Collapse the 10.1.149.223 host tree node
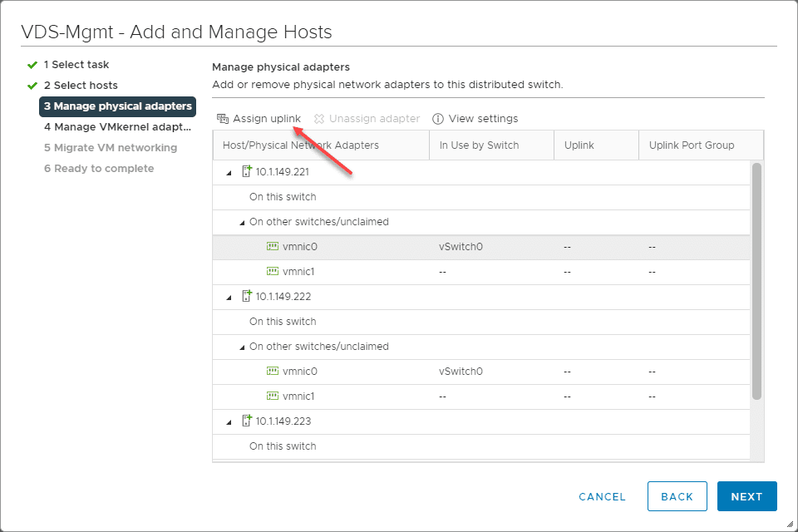The width and height of the screenshot is (798, 532). (229, 422)
